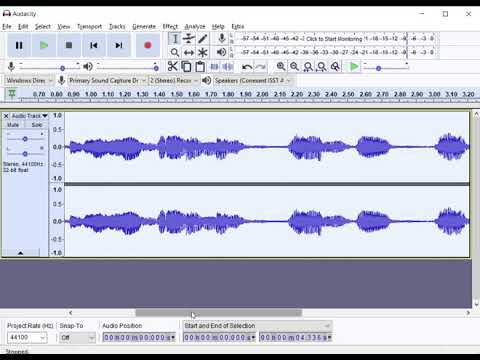This screenshot has height=360, width=480.
Task: Click the horizontal scrollbar thumb
Action: pyautogui.click(x=219, y=313)
